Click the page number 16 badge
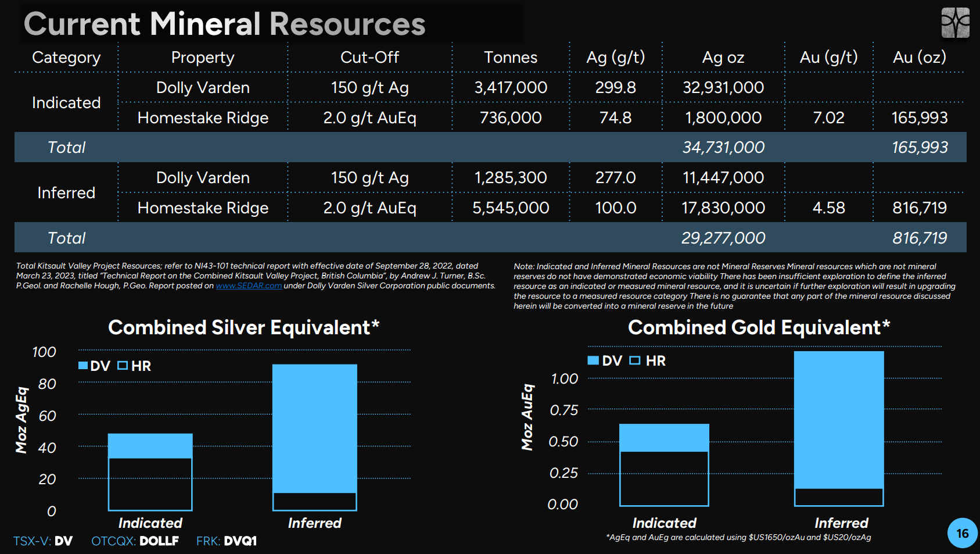The image size is (980, 554). [963, 533]
